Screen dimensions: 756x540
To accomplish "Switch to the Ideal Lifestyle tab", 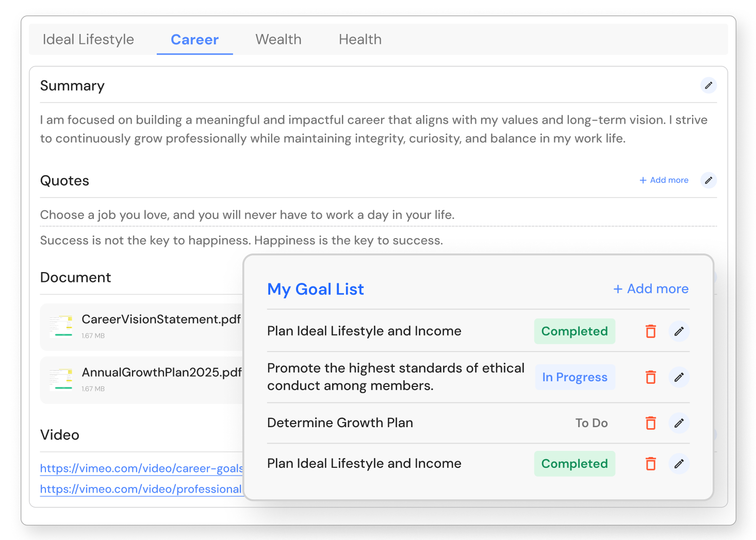I will (88, 40).
